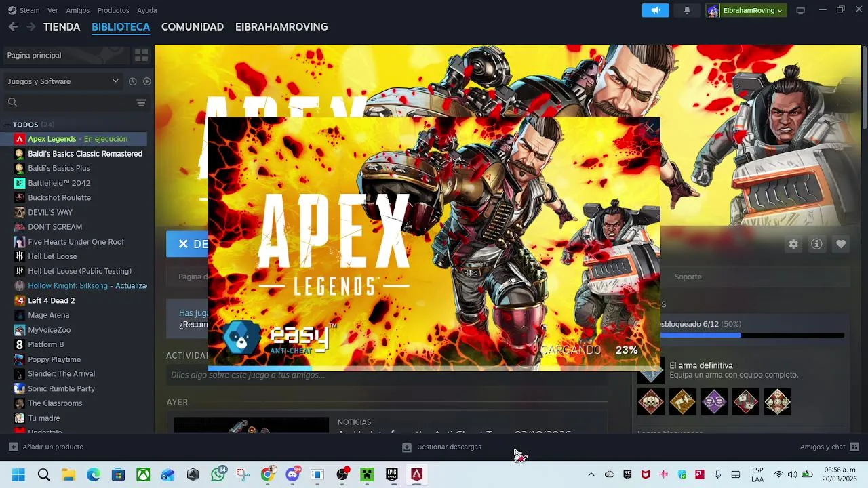
Task: Open the EIBRAHAMROVING profile tab
Action: (x=281, y=27)
